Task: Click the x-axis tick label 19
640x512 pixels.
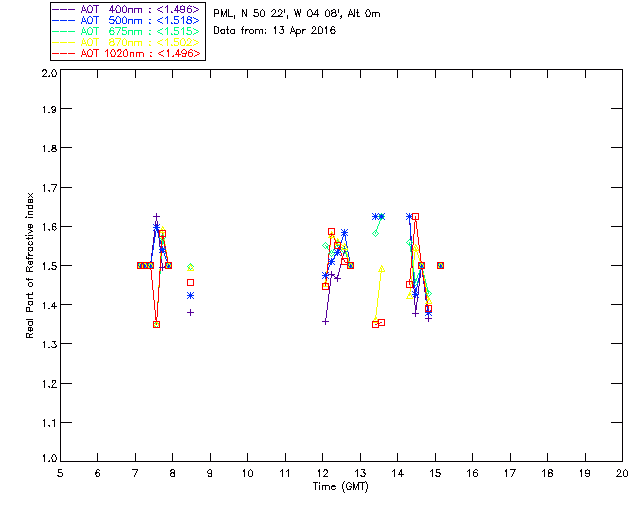Action: [585, 473]
